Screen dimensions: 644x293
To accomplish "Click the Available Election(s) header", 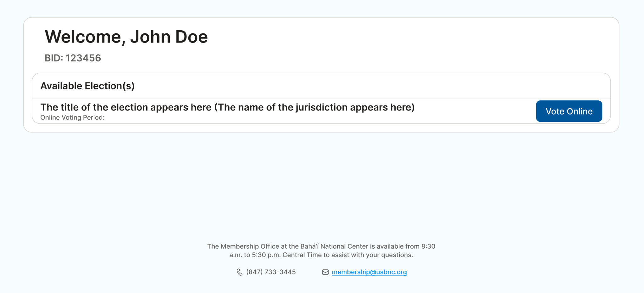I will (87, 86).
